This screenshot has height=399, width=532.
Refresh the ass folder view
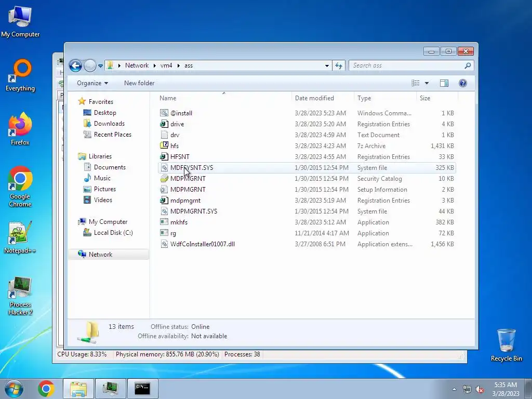339,66
